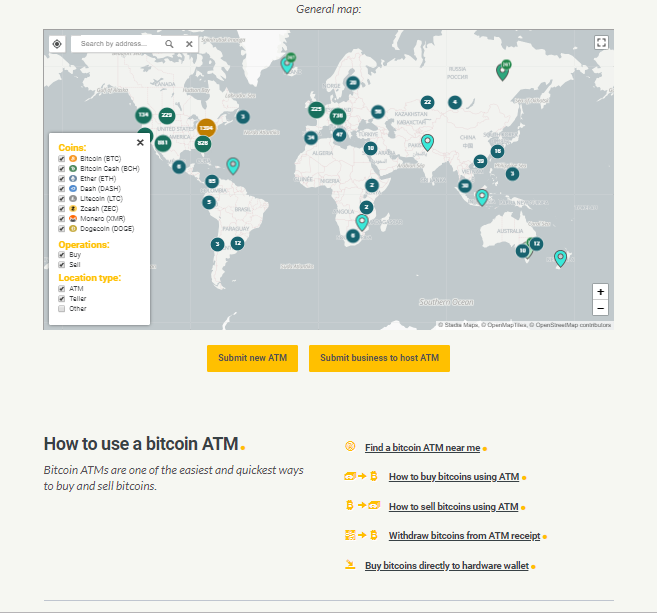
Task: Click the cyan pin in southeast Africa
Action: tap(362, 222)
